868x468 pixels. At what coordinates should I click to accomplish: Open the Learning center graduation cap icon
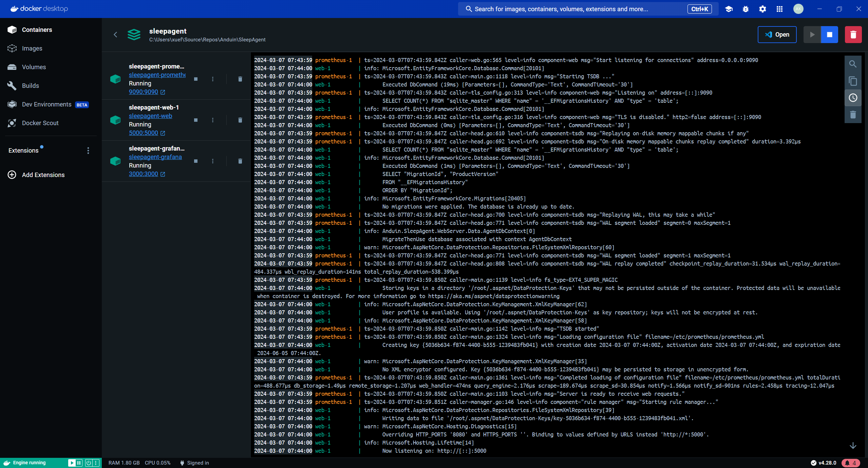point(729,9)
